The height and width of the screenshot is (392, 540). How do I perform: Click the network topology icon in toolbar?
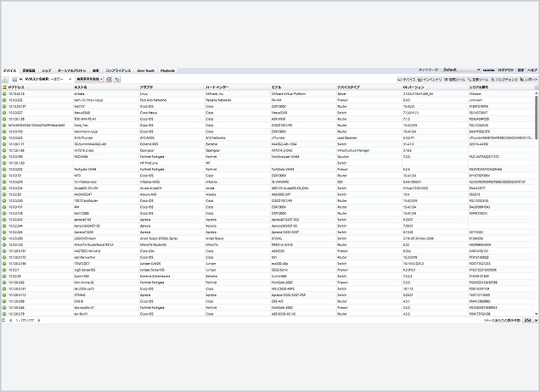point(4,80)
